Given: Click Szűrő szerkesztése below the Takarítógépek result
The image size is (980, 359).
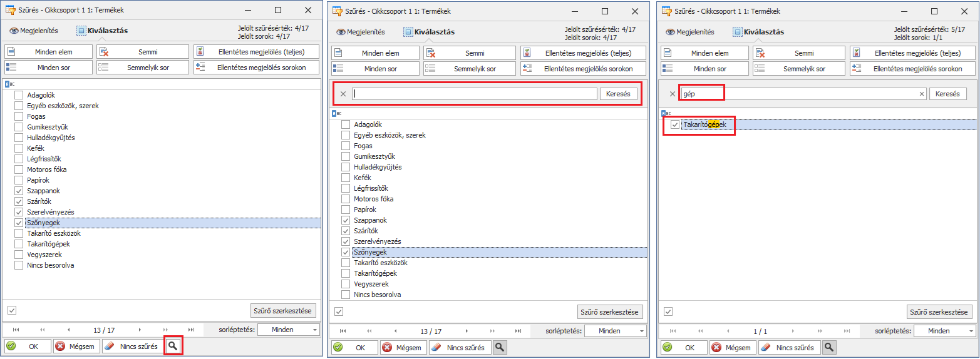Looking at the screenshot, I should [937, 311].
